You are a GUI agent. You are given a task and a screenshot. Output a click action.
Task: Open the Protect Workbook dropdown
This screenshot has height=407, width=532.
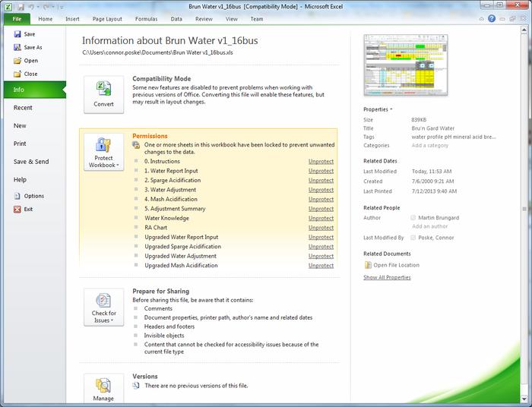pos(104,152)
